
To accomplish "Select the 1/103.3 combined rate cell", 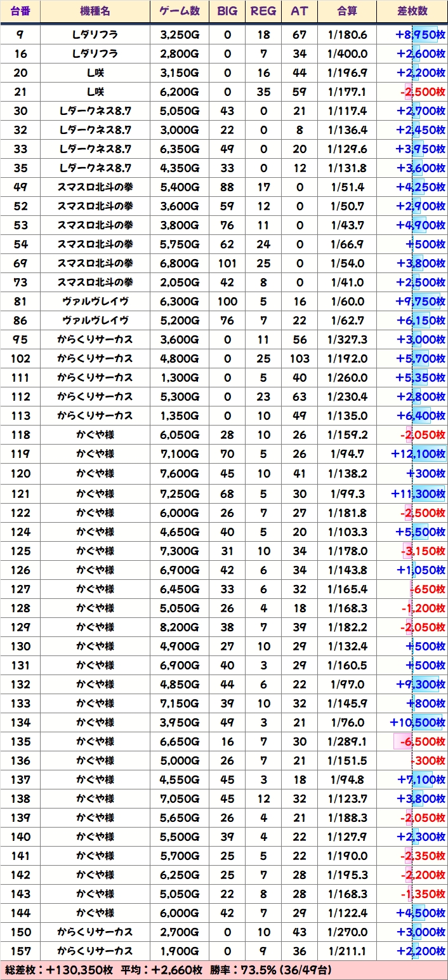I will 347,532.
